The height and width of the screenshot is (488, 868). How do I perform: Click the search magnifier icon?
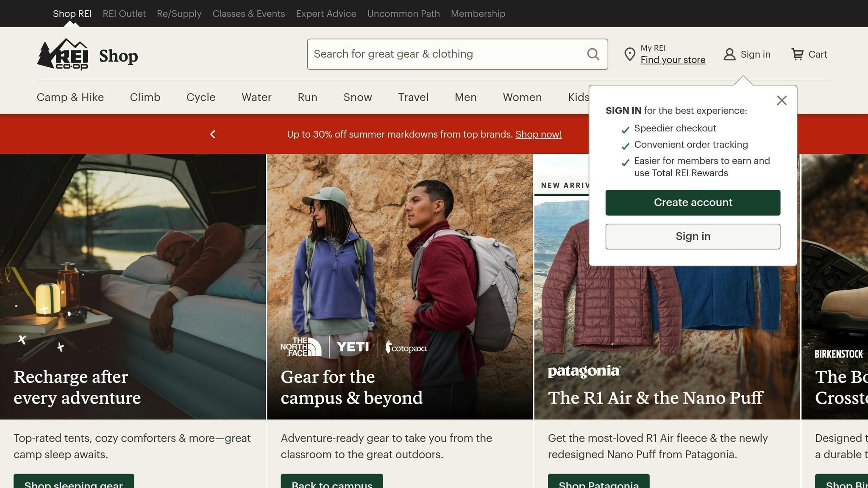tap(593, 54)
